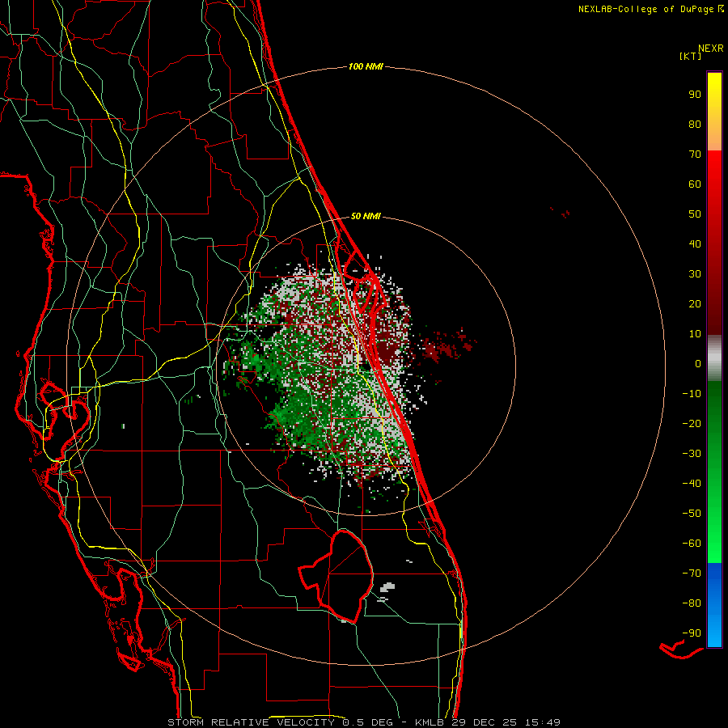Click the KT units label above the color scale
Viewport: 728px width, 728px height.
coord(691,56)
